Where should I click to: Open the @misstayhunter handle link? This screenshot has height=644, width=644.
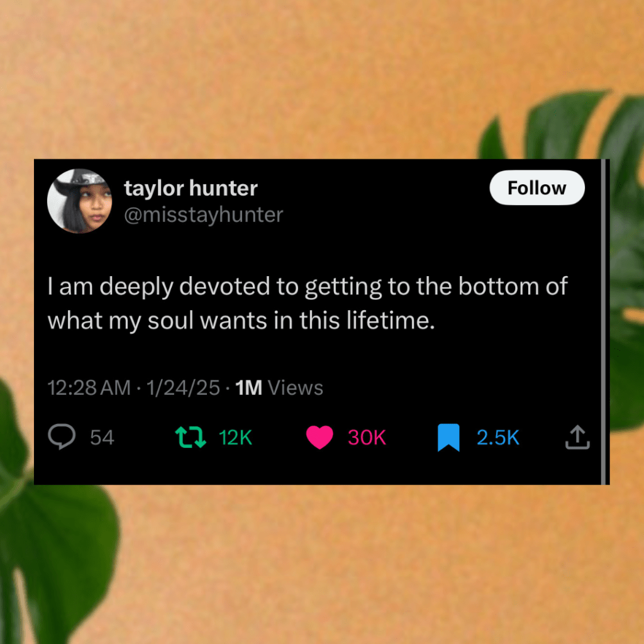pyautogui.click(x=203, y=215)
